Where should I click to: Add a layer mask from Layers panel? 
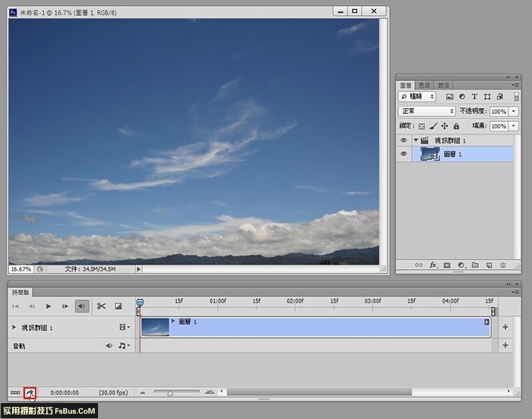tap(447, 265)
